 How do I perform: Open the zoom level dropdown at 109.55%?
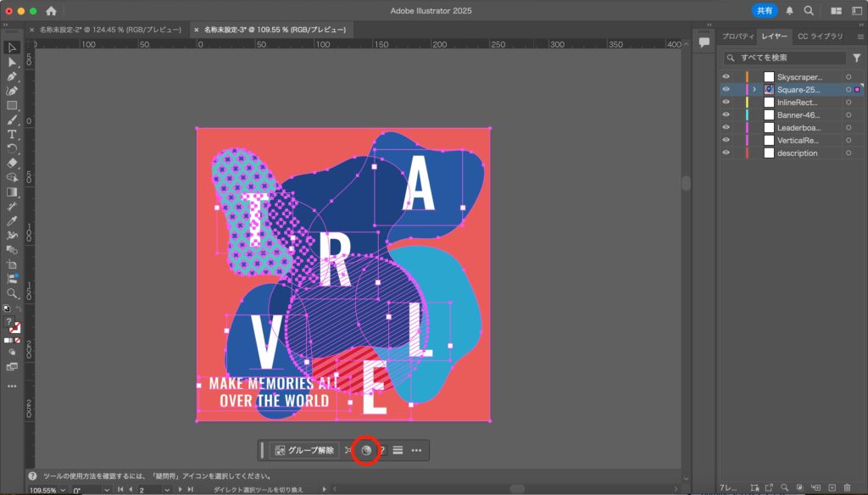pos(64,490)
